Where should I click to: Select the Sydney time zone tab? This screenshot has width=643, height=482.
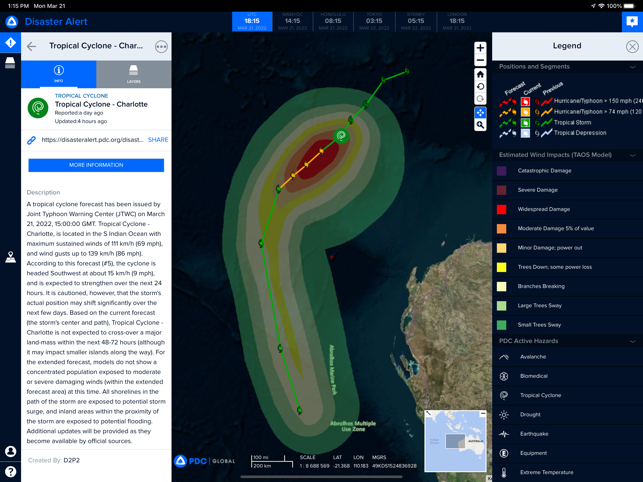416,21
